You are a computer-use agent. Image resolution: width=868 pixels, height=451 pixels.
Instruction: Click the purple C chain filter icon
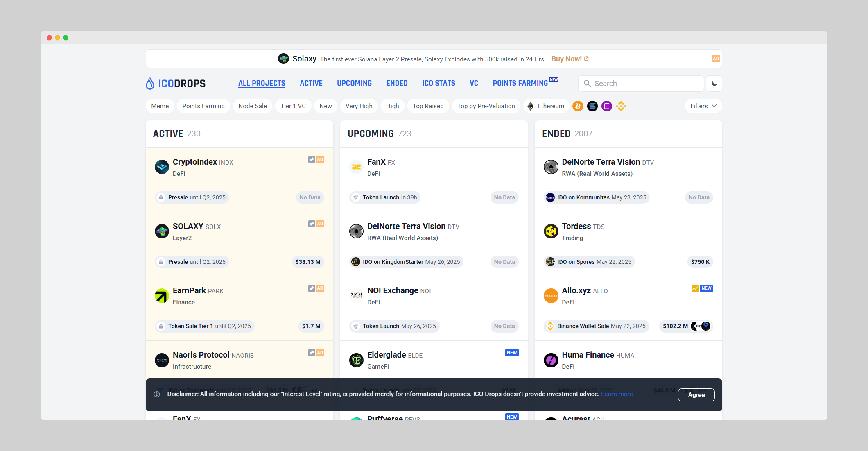pos(607,106)
